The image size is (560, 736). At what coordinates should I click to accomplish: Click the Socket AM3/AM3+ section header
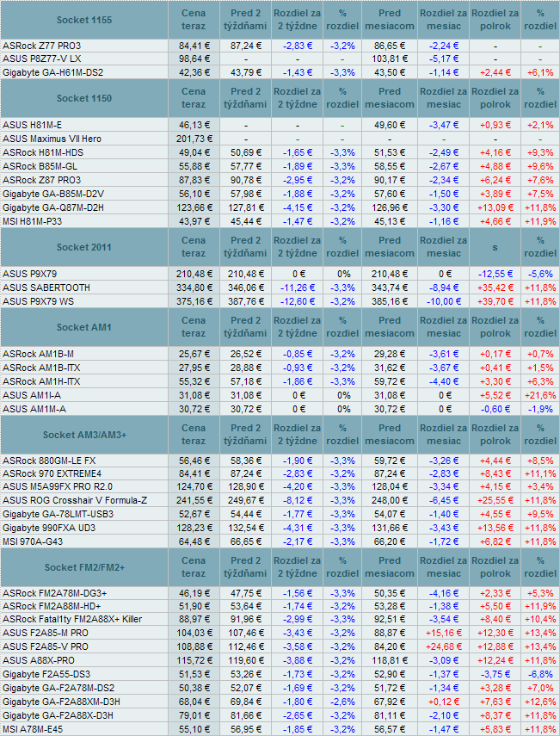click(84, 435)
